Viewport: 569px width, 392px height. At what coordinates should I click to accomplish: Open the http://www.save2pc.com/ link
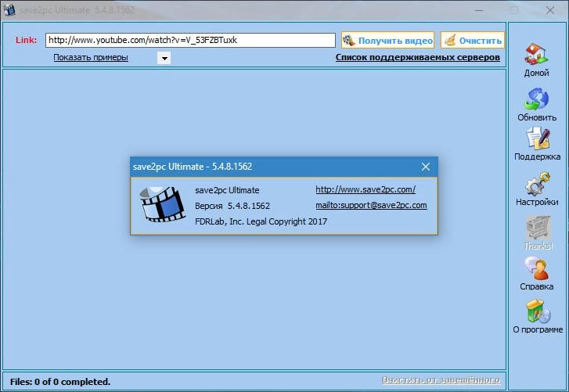tap(366, 189)
